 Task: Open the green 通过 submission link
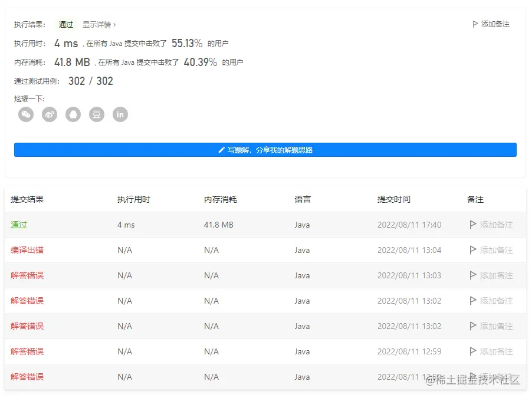pos(19,225)
